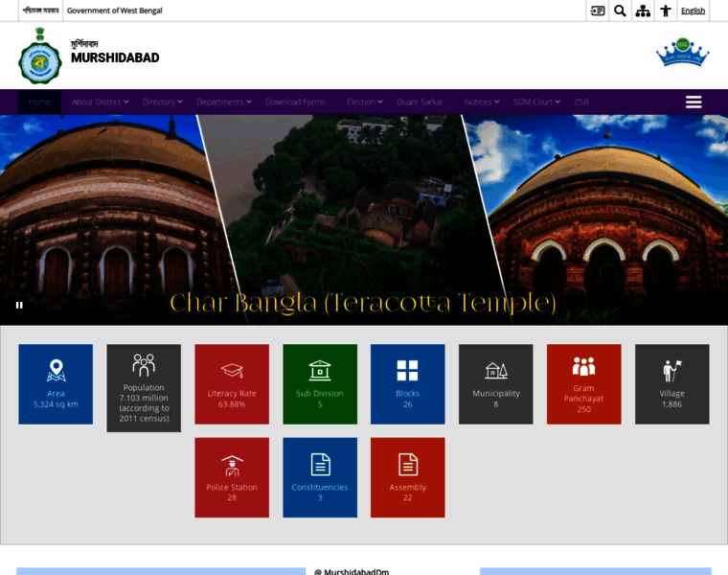
Task: Click the Bengali government text link
Action: click(40, 11)
